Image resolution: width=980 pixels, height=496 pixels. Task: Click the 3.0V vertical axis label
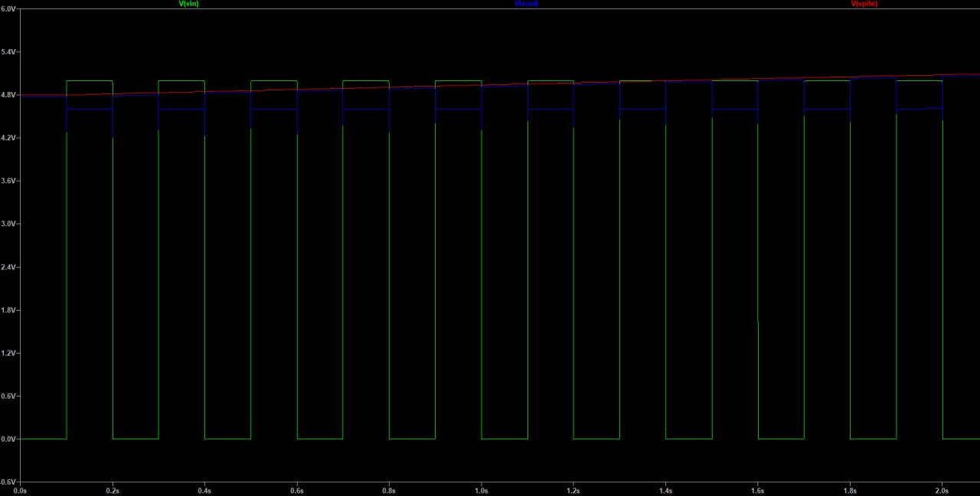9,224
